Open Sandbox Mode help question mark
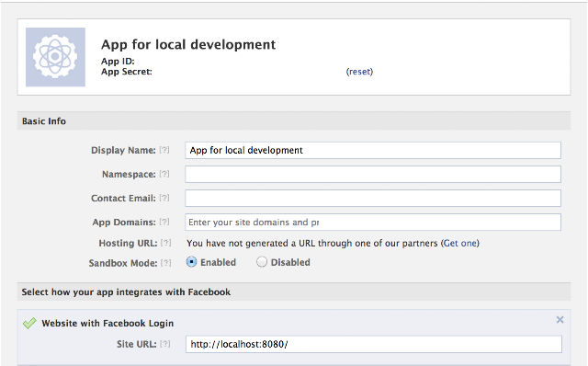This screenshot has height=366, width=588. tap(165, 263)
